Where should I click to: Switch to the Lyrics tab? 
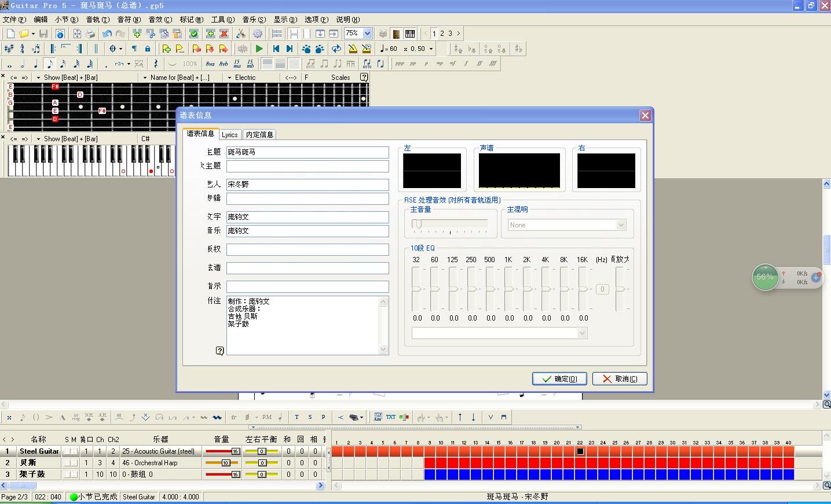tap(230, 135)
